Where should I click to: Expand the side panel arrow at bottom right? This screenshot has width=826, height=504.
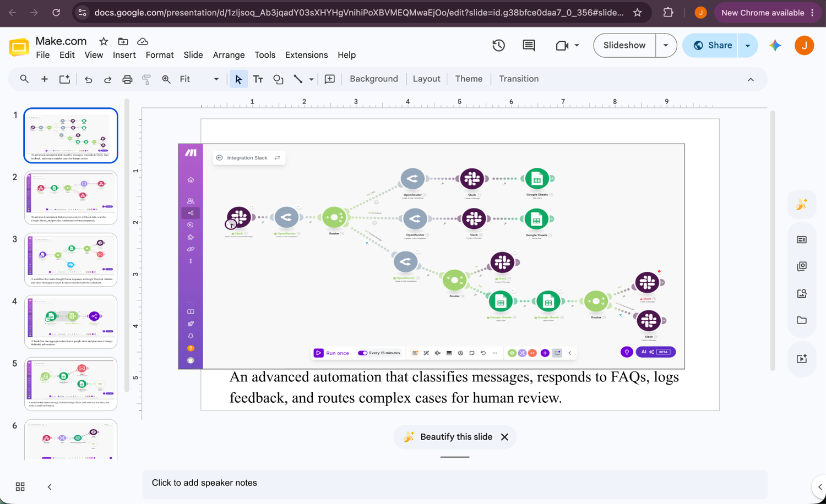(819, 486)
